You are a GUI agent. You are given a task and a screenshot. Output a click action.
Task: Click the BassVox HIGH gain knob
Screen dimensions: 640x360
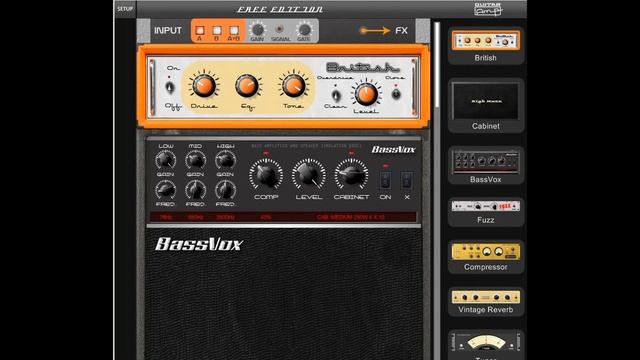pos(225,160)
